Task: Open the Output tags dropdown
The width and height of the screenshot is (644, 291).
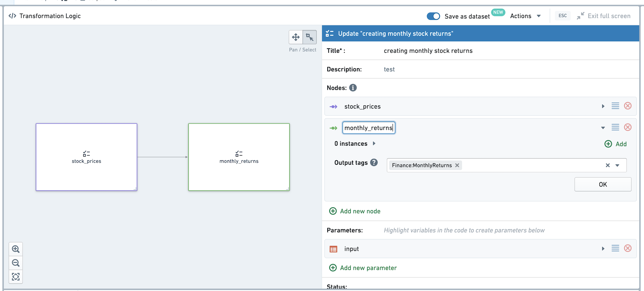Action: [x=617, y=165]
